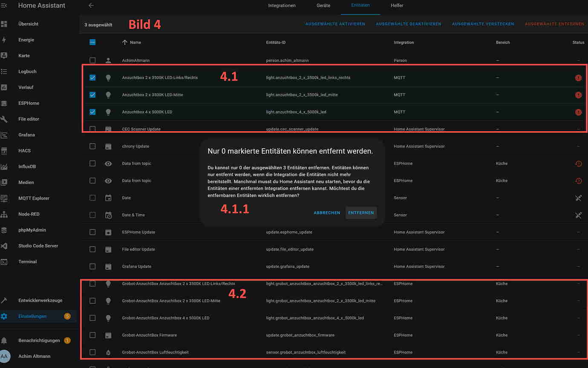The height and width of the screenshot is (368, 588).
Task: Click the error status icon on Anzuchtbox 4 x 5000K LED
Action: tap(578, 112)
